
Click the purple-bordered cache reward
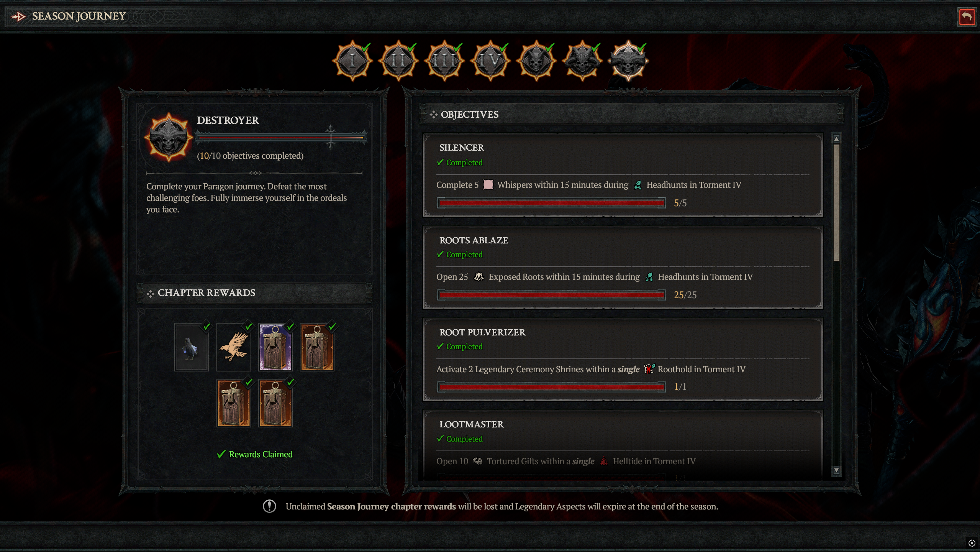(275, 347)
